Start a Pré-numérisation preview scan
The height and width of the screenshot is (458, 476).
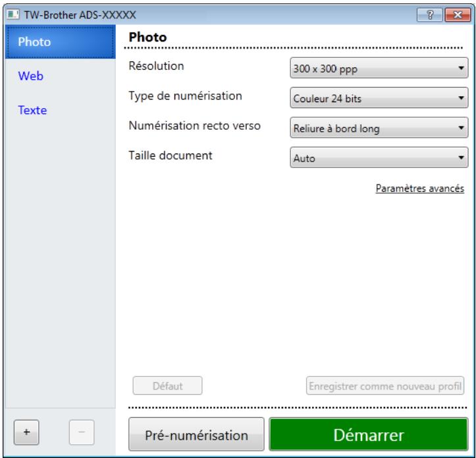[x=196, y=434]
